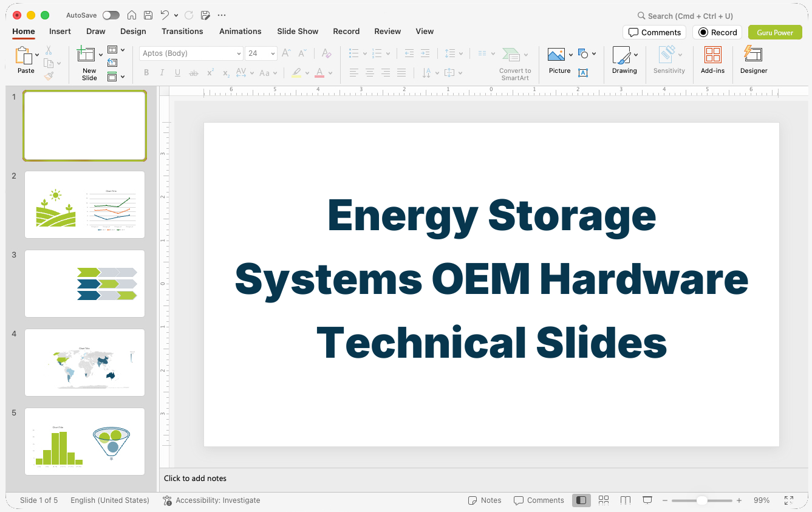Click the green Guru Power button

click(775, 32)
